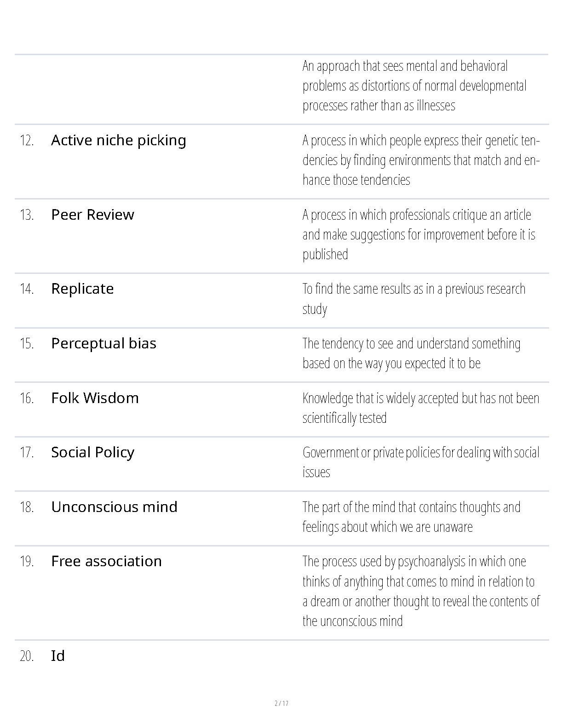Image resolution: width=563 pixels, height=728 pixels.
Task: Select the definition about widely accepted knowledge
Action: (x=420, y=408)
